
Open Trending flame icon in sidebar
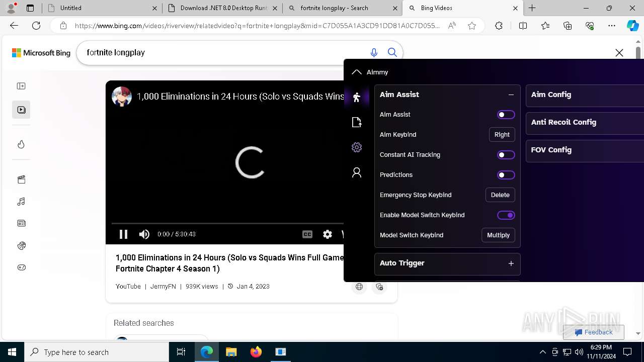coord(21,144)
